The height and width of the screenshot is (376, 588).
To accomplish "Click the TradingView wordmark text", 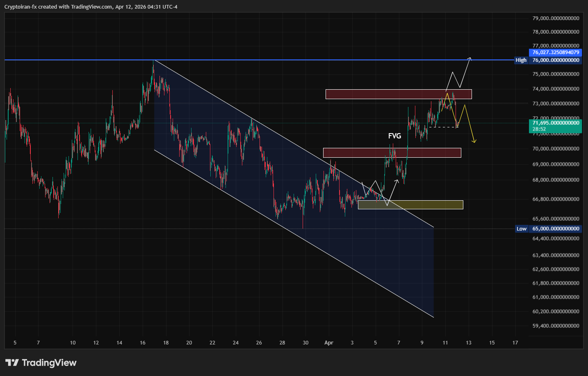I will 49,362.
